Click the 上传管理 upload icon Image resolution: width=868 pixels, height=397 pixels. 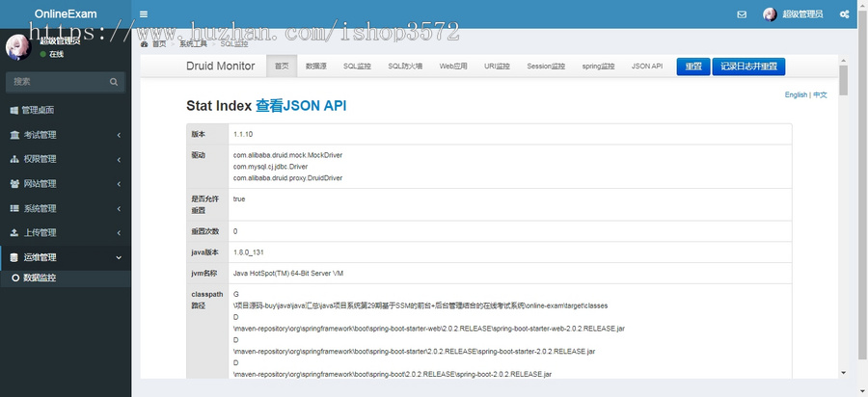[14, 233]
